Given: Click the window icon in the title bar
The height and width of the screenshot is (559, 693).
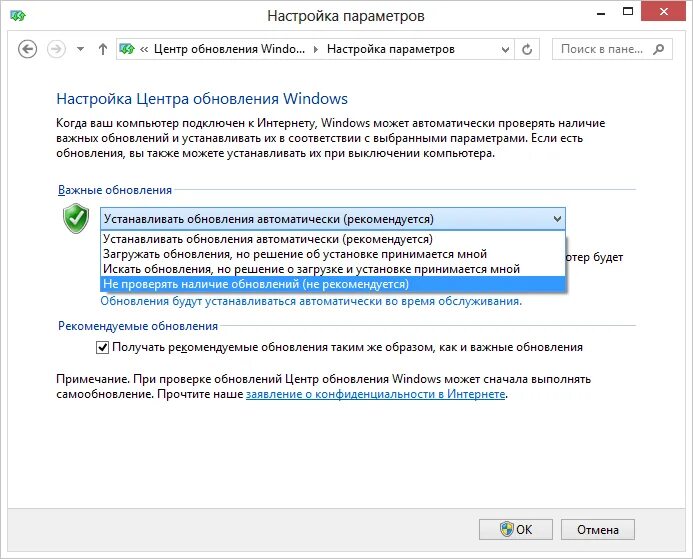Looking at the screenshot, I should 18,16.
